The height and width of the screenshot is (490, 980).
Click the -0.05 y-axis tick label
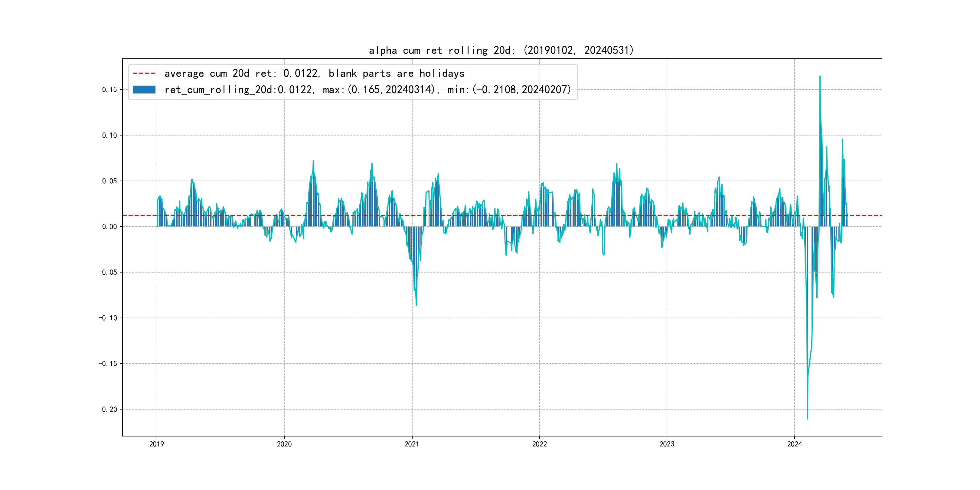[x=108, y=273]
